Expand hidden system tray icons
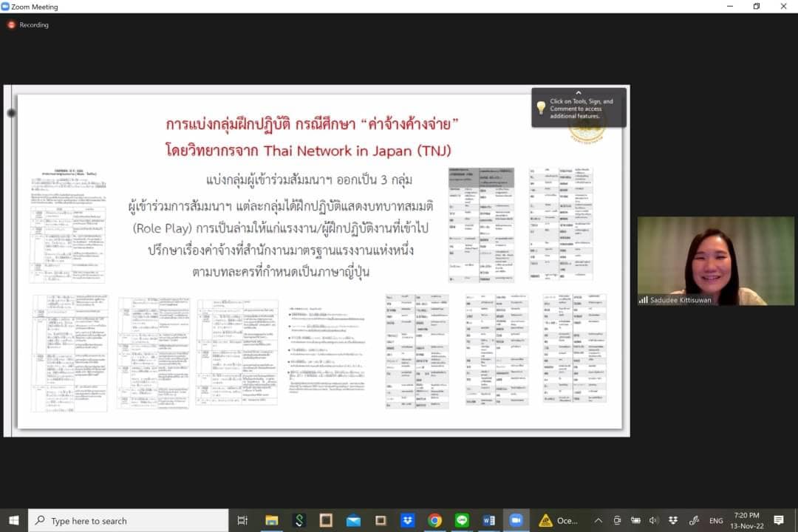The height and width of the screenshot is (532, 798). point(598,520)
